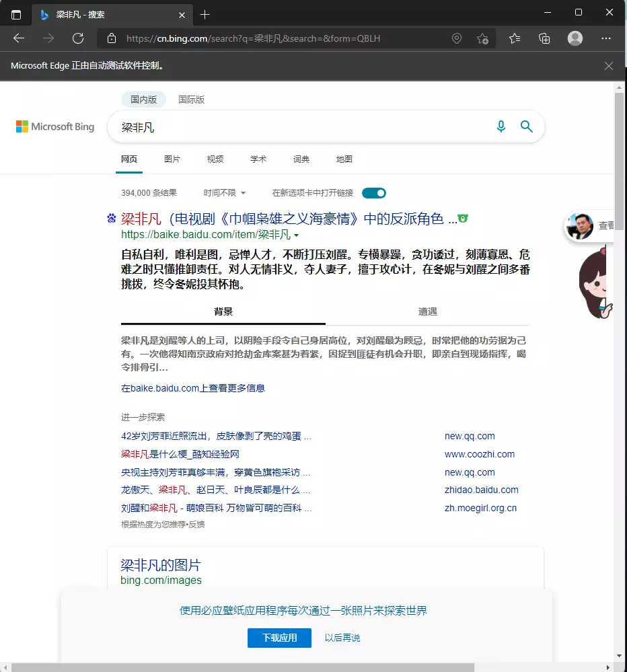The image size is (627, 672).
Task: Go back using the back arrow
Action: tap(19, 38)
